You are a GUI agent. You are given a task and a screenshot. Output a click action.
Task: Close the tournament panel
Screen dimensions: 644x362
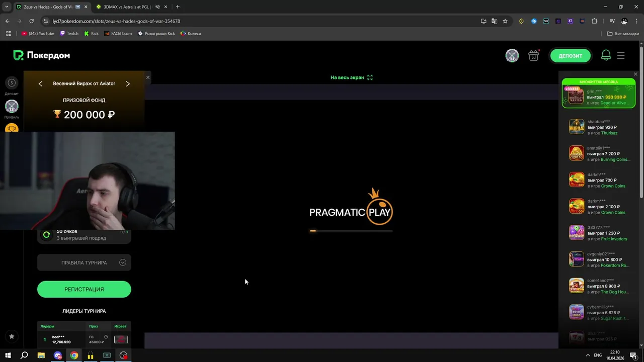coord(148,77)
